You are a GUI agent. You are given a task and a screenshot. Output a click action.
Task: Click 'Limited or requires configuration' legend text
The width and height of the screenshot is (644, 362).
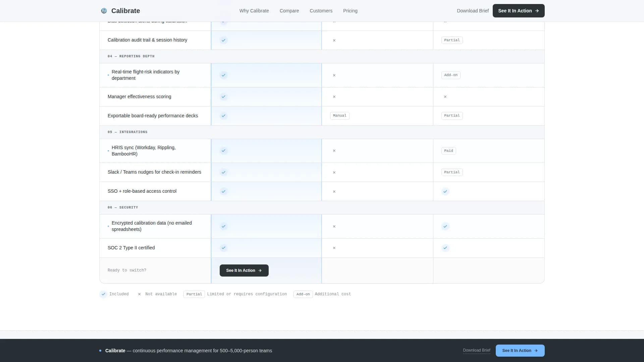tap(247, 294)
